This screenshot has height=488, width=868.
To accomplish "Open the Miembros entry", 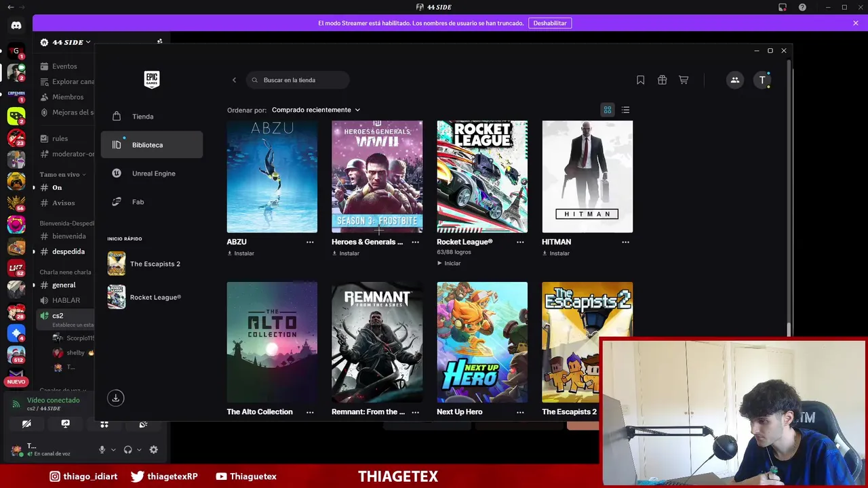I will [x=64, y=97].
